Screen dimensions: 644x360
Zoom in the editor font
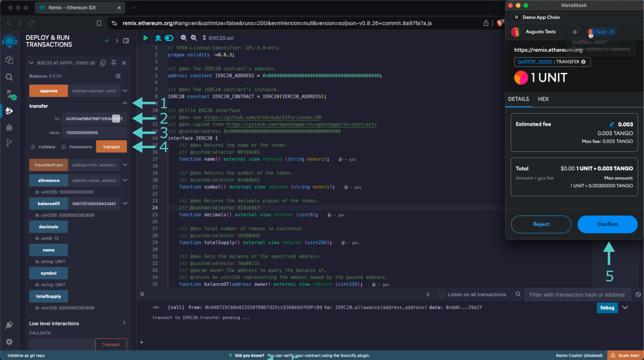click(x=194, y=38)
